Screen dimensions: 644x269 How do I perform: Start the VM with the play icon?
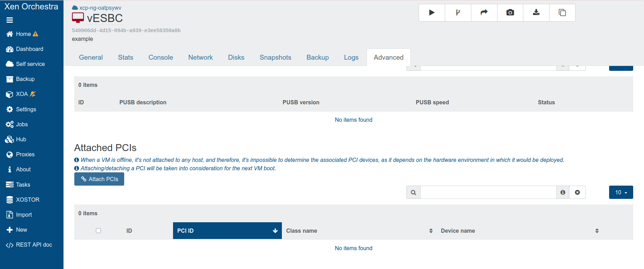point(432,13)
